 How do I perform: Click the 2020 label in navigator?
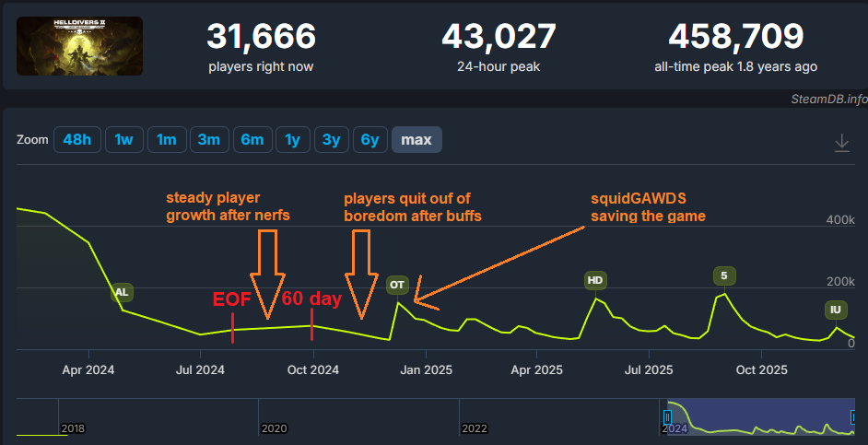tap(274, 428)
